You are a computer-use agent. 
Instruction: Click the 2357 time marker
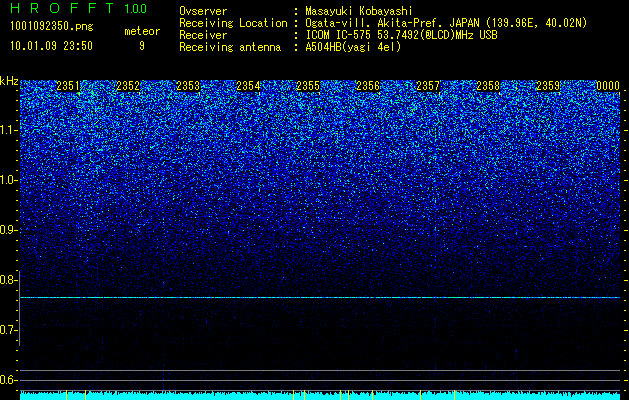[x=428, y=86]
